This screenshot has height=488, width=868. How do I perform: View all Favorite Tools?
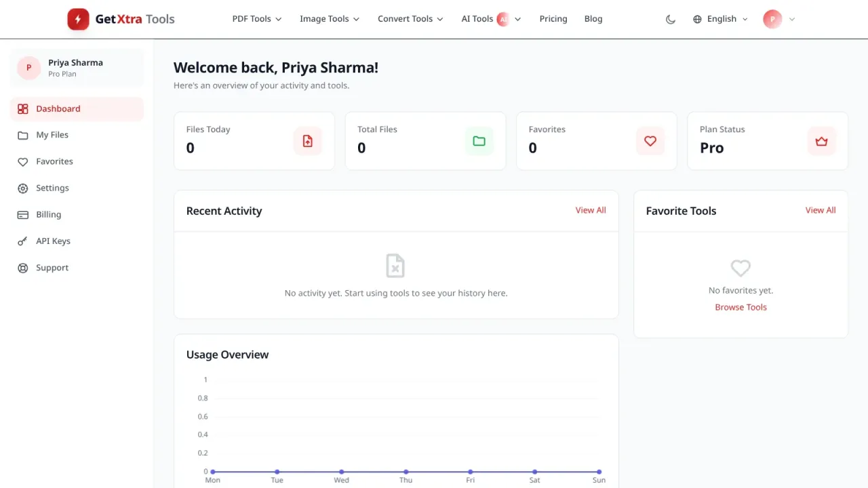[x=821, y=210]
